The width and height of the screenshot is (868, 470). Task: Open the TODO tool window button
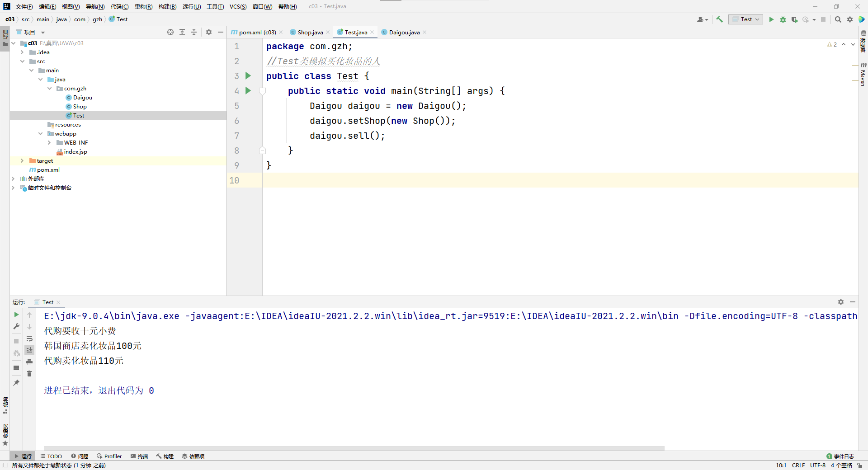pyautogui.click(x=51, y=456)
